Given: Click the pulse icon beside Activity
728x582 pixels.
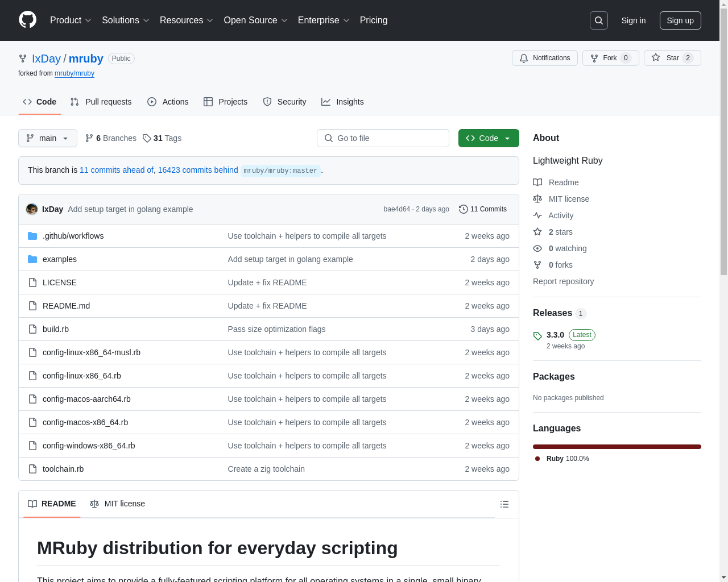Looking at the screenshot, I should click(x=537, y=215).
